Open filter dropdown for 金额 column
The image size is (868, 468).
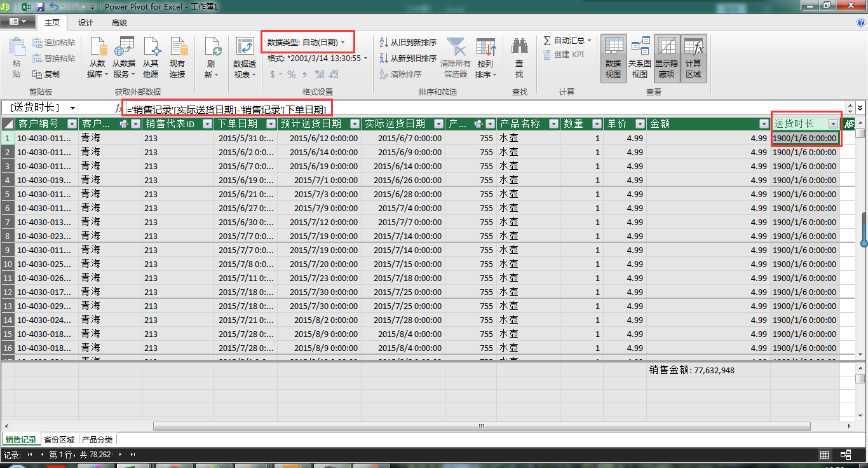pyautogui.click(x=764, y=124)
